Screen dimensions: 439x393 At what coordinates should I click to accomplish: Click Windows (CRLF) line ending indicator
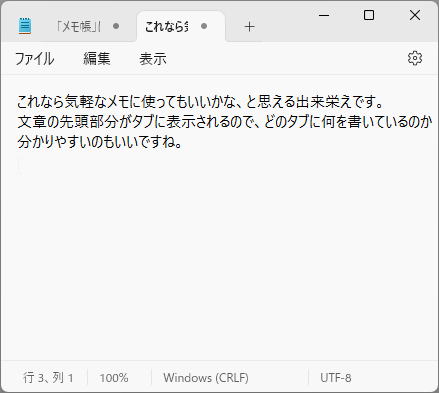point(206,378)
